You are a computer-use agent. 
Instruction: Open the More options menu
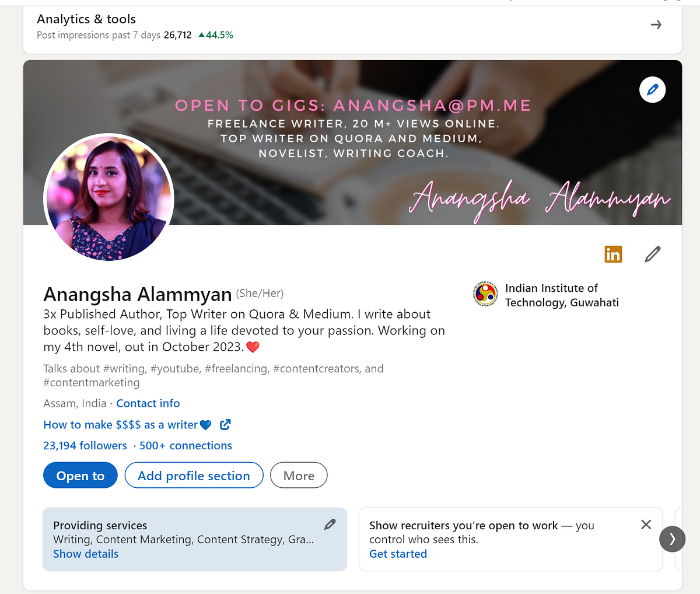point(299,475)
